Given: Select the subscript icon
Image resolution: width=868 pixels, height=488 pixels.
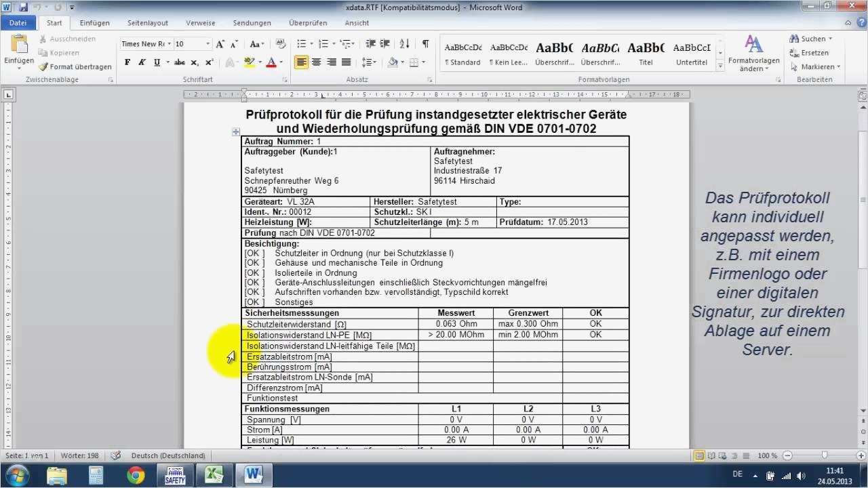Looking at the screenshot, I should [x=196, y=62].
